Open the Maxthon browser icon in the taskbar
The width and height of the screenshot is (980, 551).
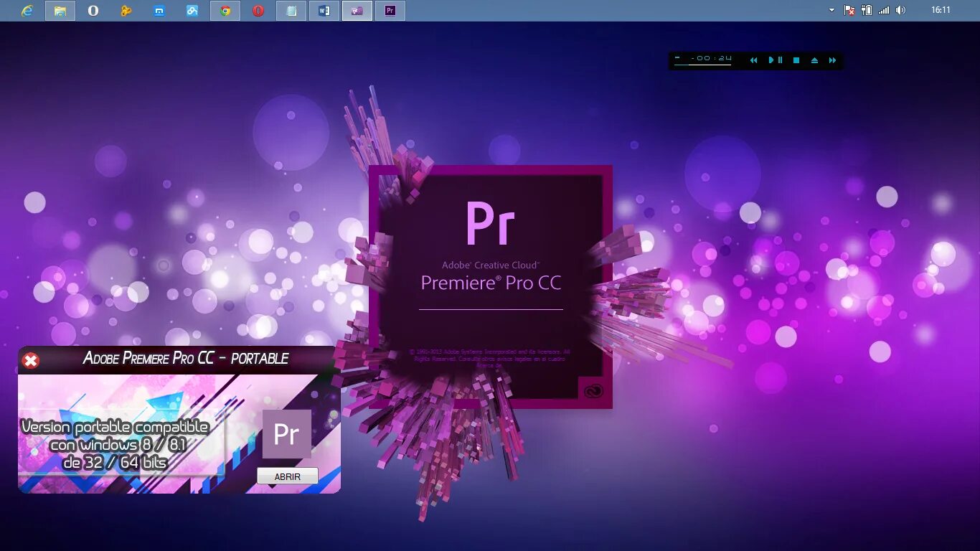pyautogui.click(x=159, y=11)
